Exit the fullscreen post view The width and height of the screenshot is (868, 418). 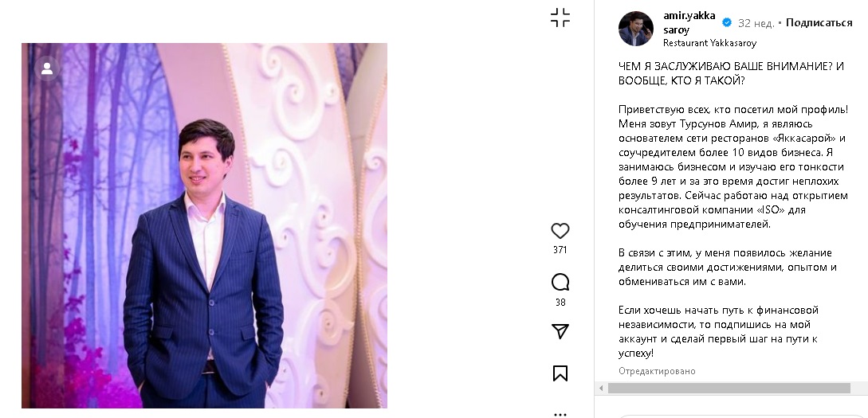[560, 18]
